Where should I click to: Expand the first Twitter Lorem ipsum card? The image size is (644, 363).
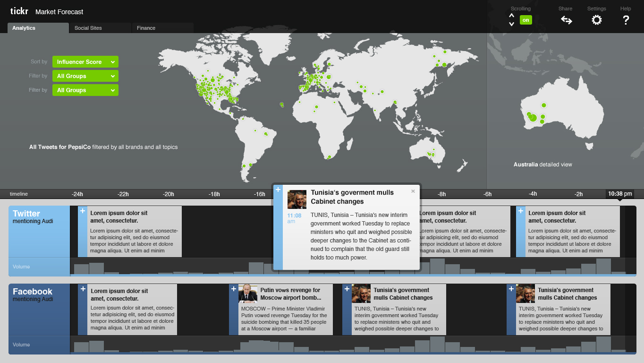point(83,211)
